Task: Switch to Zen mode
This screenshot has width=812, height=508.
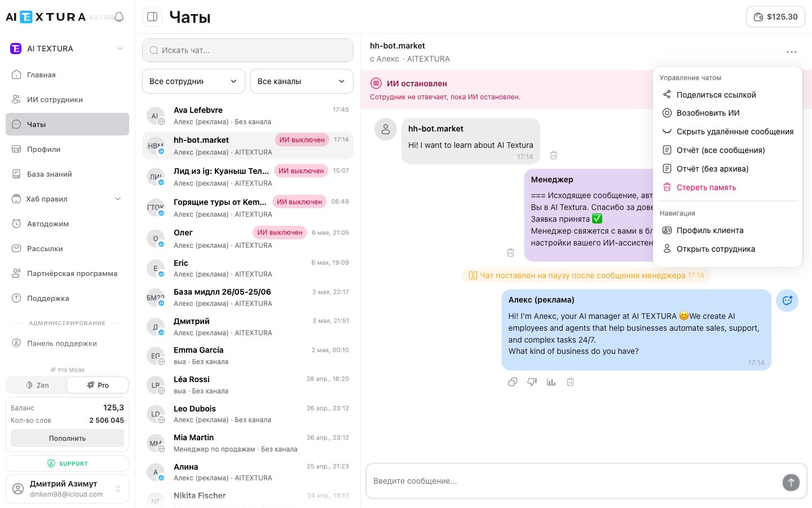Action: click(x=37, y=385)
